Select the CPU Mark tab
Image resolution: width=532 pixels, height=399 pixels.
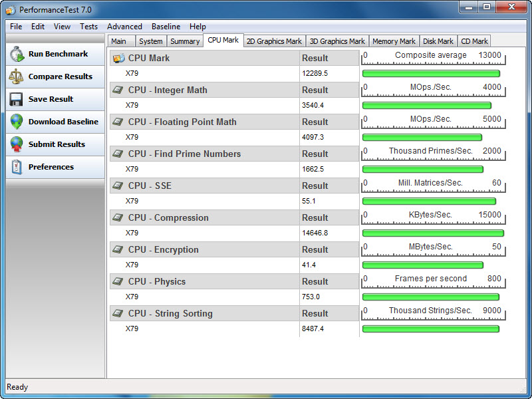tap(223, 40)
